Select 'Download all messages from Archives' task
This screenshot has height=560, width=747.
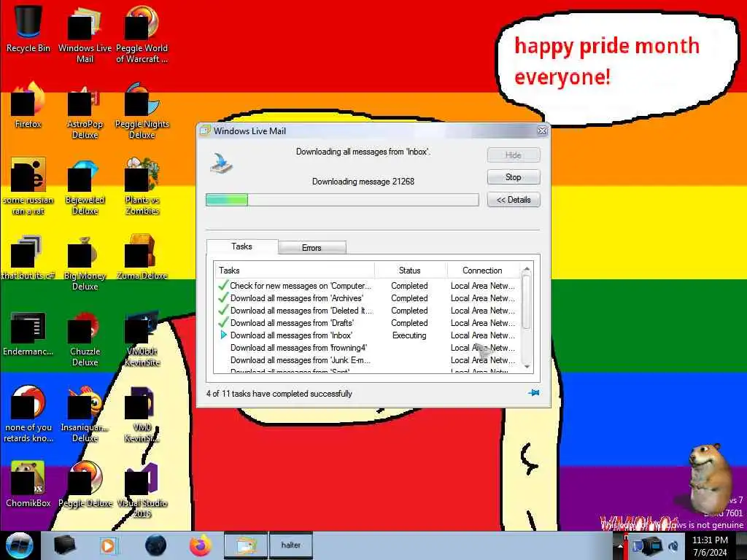pyautogui.click(x=368, y=298)
